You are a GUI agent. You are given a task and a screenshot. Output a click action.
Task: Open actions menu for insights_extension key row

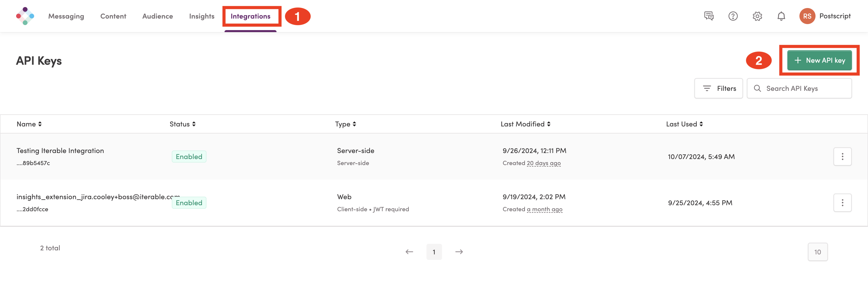(x=842, y=202)
